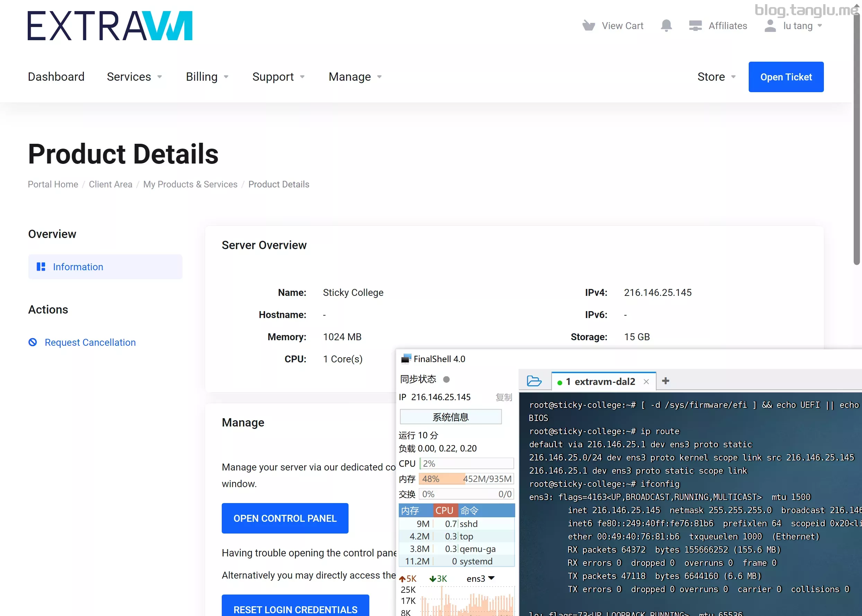Screen dimensions: 862x616
Task: Click the sync status indicator dot
Action: [446, 379]
